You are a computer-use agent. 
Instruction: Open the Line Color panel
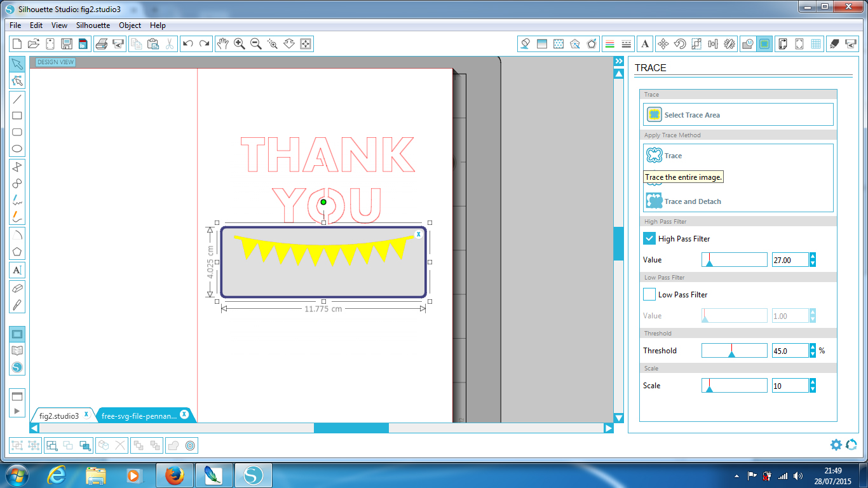point(609,44)
